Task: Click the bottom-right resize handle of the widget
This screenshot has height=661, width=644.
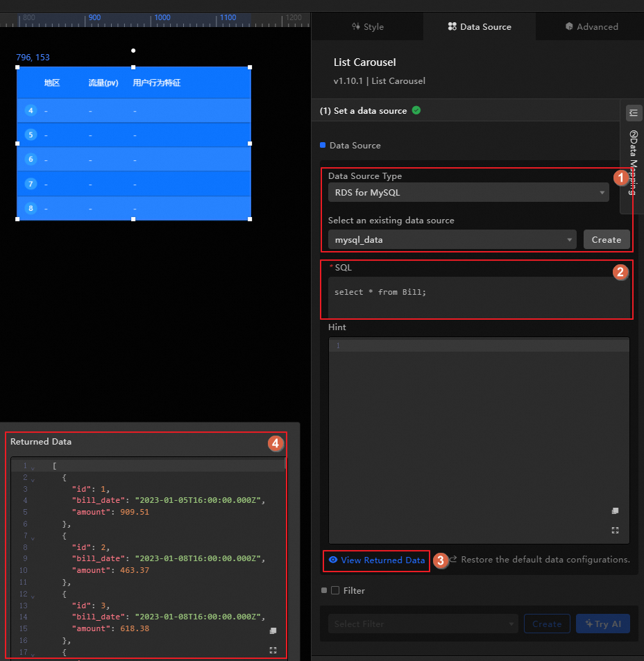Action: 250,219
